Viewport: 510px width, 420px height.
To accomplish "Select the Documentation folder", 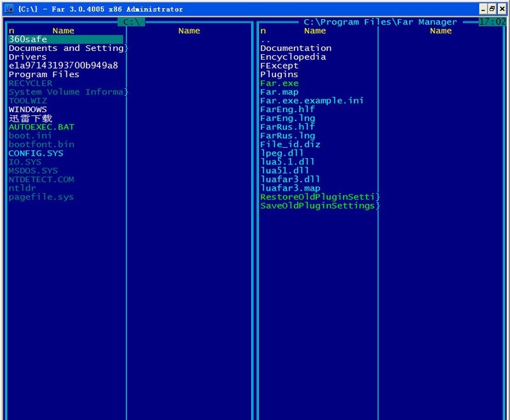I will click(296, 48).
